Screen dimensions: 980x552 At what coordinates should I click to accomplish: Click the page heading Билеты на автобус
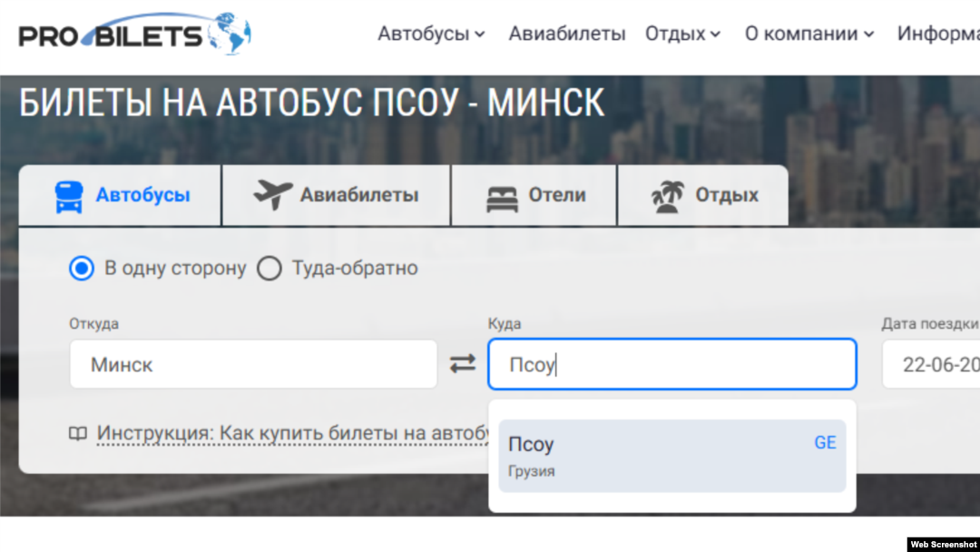[312, 102]
